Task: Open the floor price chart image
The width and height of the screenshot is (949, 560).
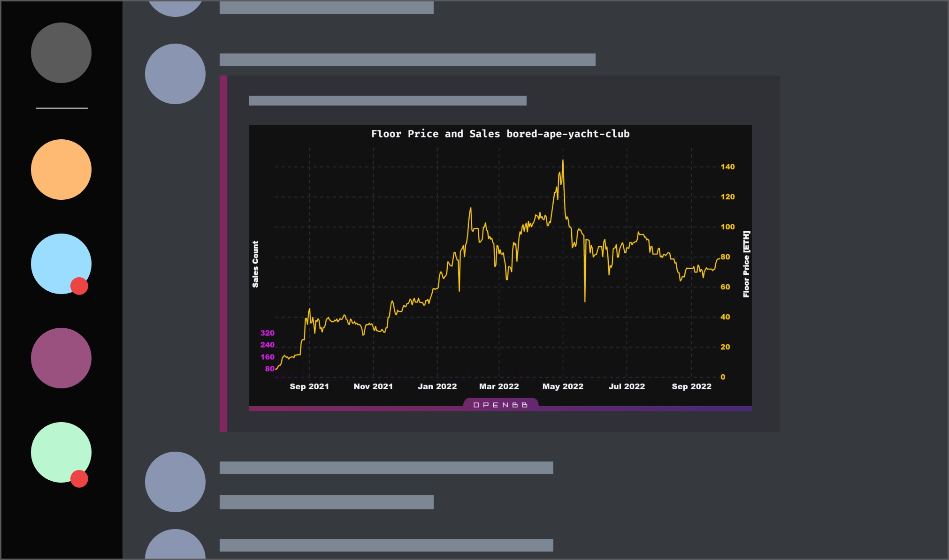Action: [x=500, y=268]
